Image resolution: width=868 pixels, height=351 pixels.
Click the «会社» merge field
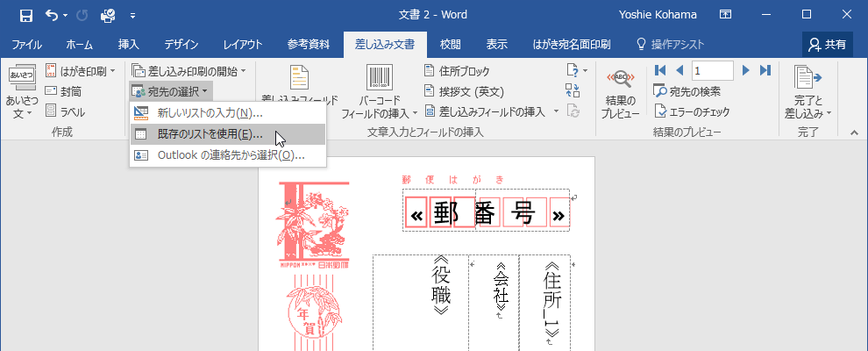pos(500,287)
